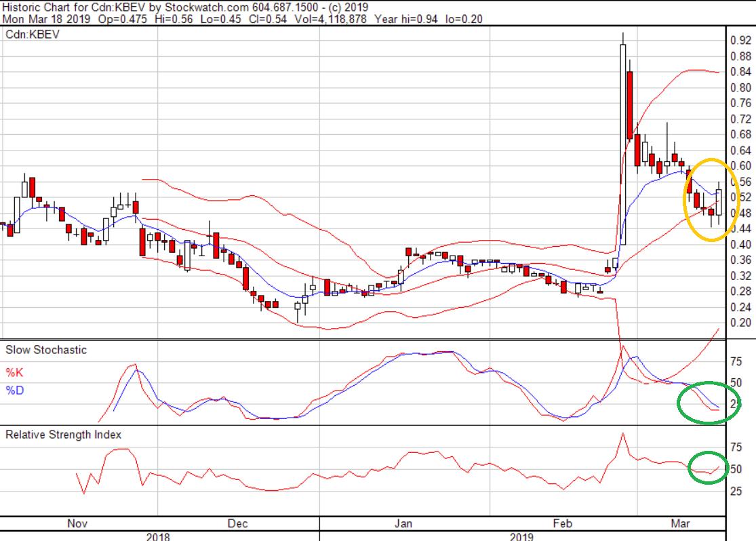756x541 pixels.
Task: Click the 0.72 price axis label
Action: point(740,119)
